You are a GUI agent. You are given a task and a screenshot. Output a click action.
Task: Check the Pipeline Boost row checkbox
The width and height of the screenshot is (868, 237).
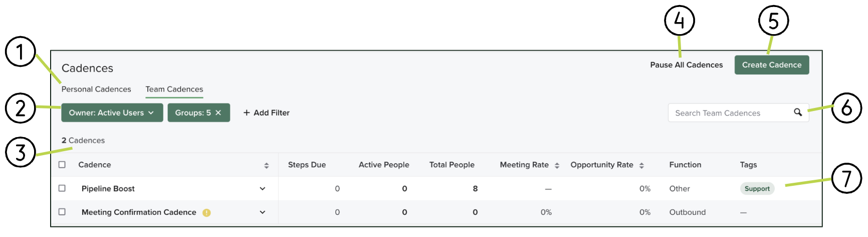(62, 188)
